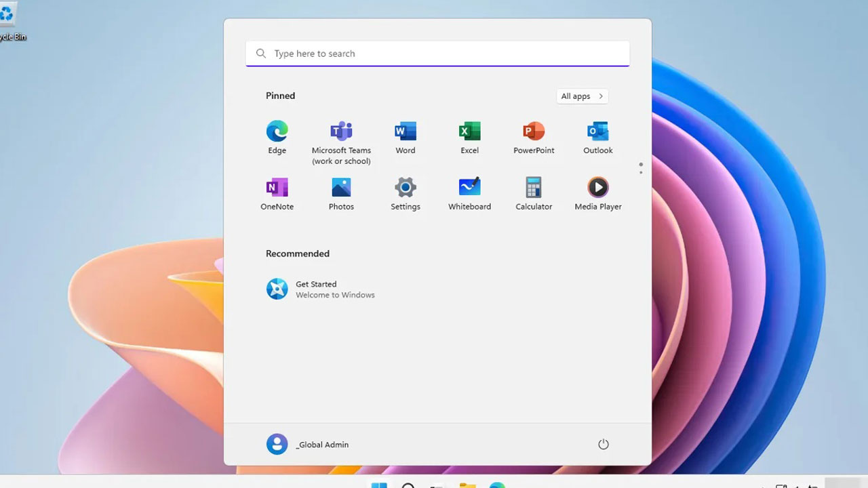This screenshot has width=868, height=488.
Task: Open the Get Started recommended item
Action: pyautogui.click(x=320, y=289)
